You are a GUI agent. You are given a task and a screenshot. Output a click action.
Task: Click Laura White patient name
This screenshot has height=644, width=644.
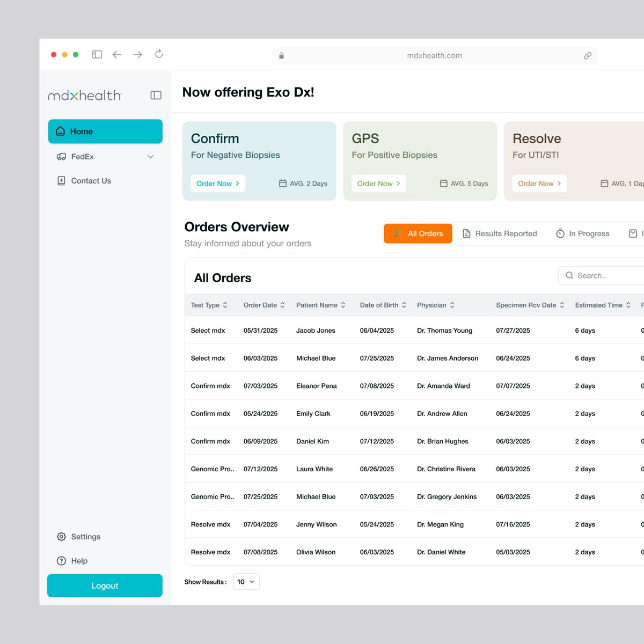pyautogui.click(x=314, y=469)
